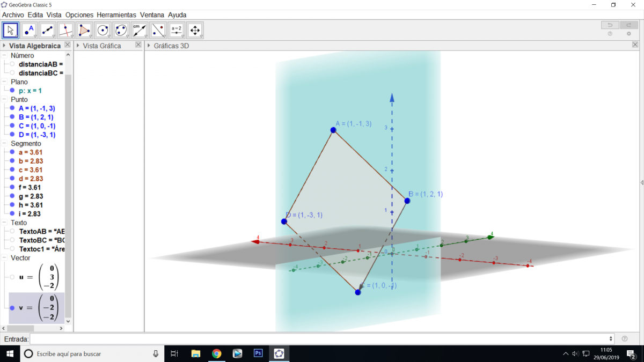Choose the Segment line tool
The width and height of the screenshot is (644, 362).
coord(47,30)
